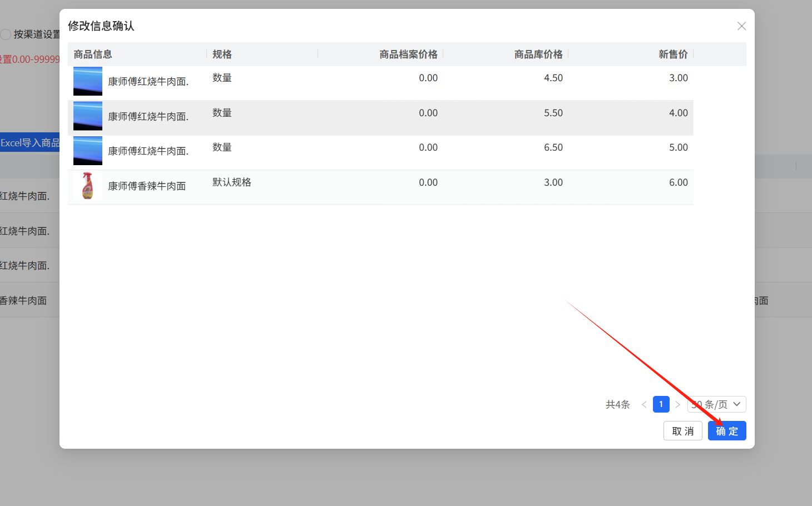This screenshot has width=812, height=506.
Task: Select 康师傅香辣牛肉面 product name
Action: (147, 186)
